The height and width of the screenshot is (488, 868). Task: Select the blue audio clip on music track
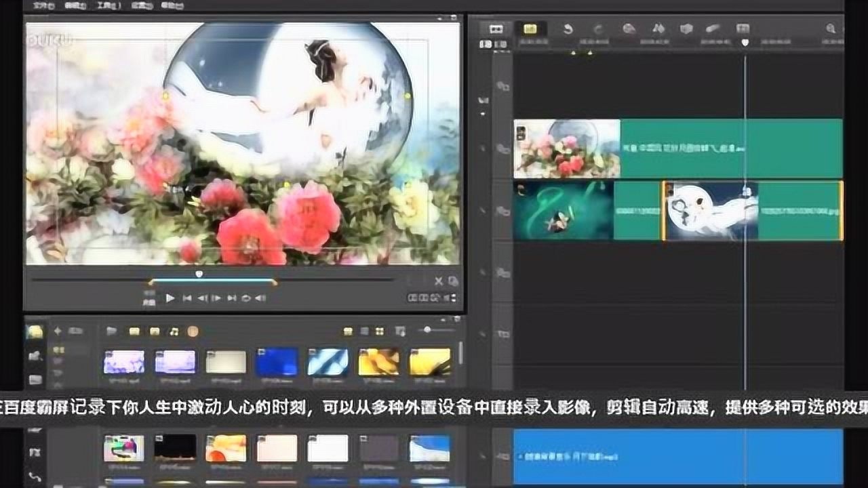point(678,456)
